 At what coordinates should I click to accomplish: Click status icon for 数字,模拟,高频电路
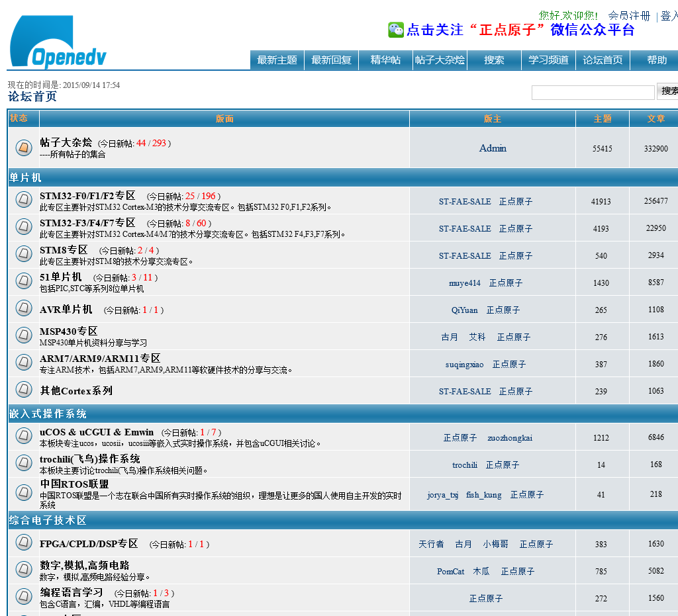[x=24, y=569]
